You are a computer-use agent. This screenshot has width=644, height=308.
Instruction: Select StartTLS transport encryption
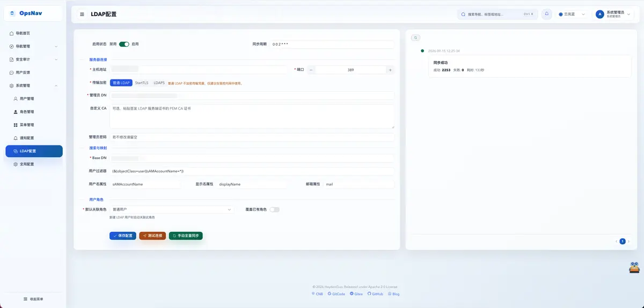[142, 83]
